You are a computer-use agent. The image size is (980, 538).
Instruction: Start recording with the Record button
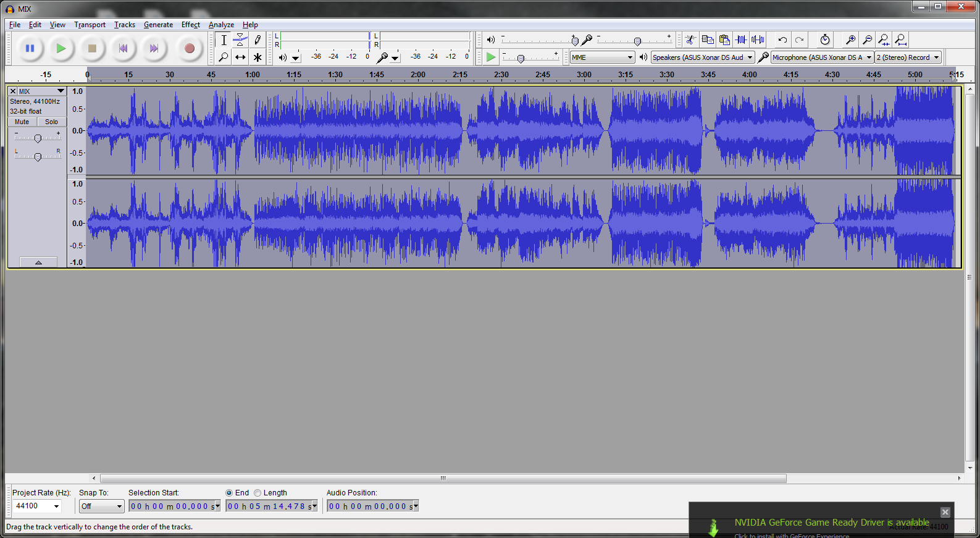point(190,48)
